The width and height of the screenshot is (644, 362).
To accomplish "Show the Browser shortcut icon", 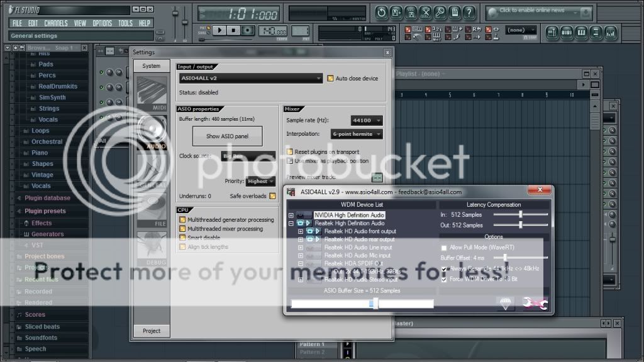I will 596,33.
